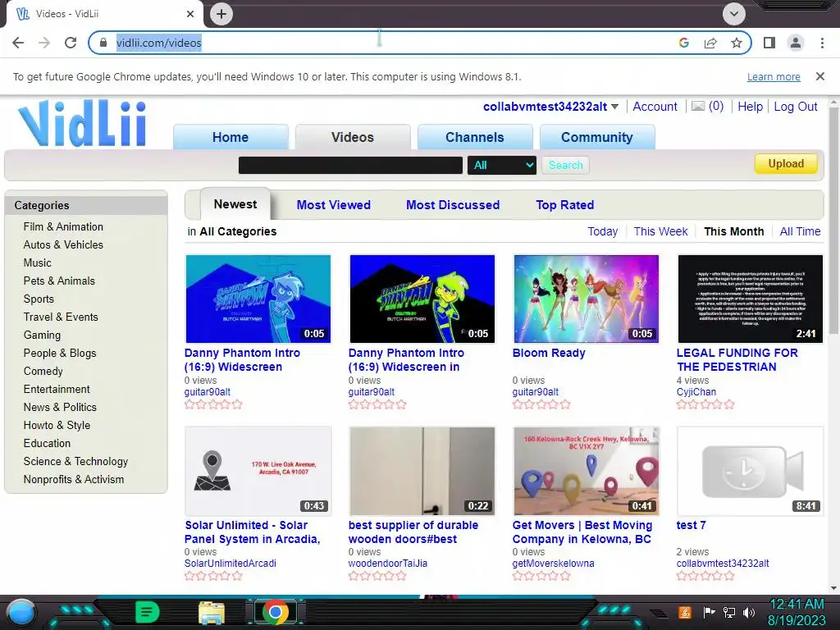Switch to the Most Discussed tab

click(453, 204)
